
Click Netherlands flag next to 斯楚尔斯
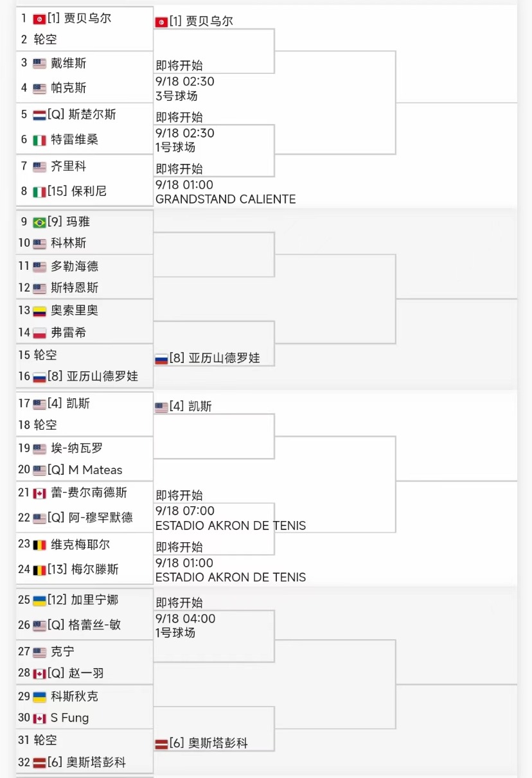[x=39, y=115]
